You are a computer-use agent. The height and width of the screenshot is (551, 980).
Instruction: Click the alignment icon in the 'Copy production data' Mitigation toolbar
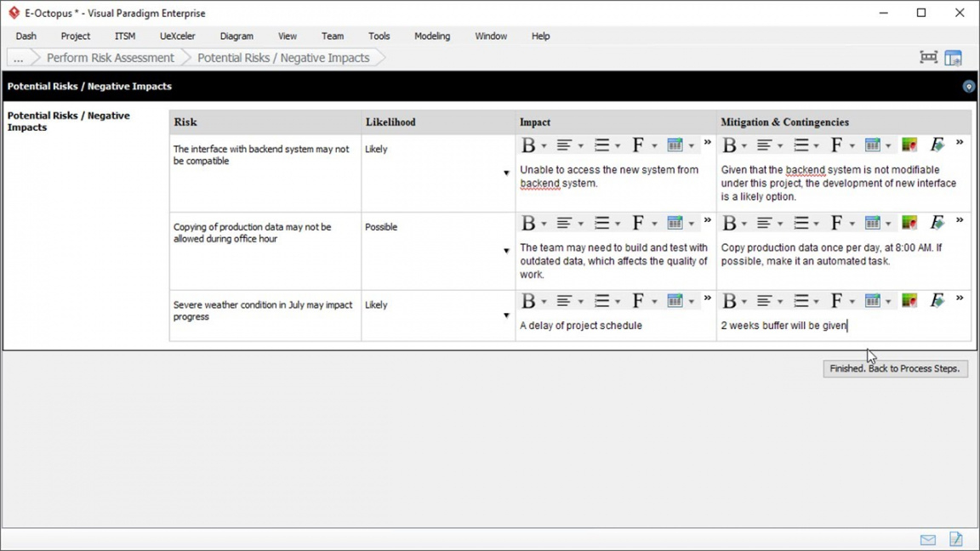[x=764, y=223]
